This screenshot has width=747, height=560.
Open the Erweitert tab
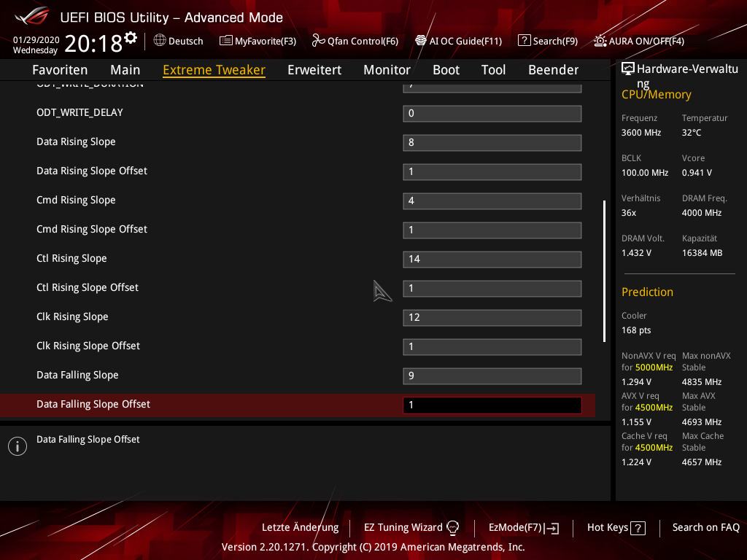314,70
